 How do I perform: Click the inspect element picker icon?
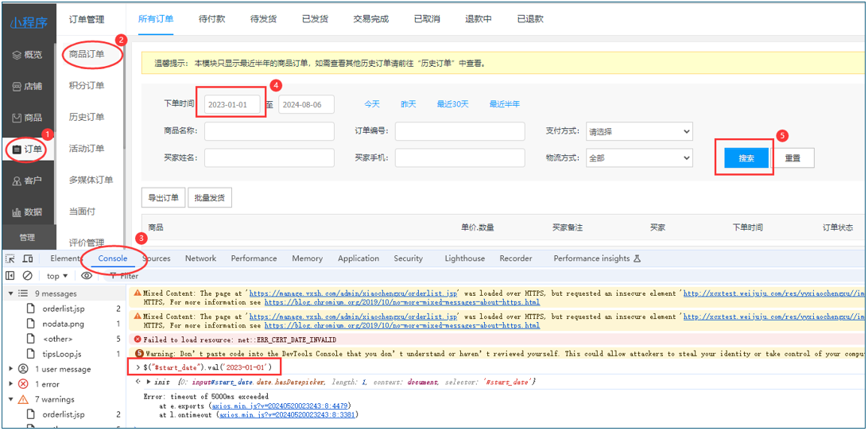tap(10, 258)
